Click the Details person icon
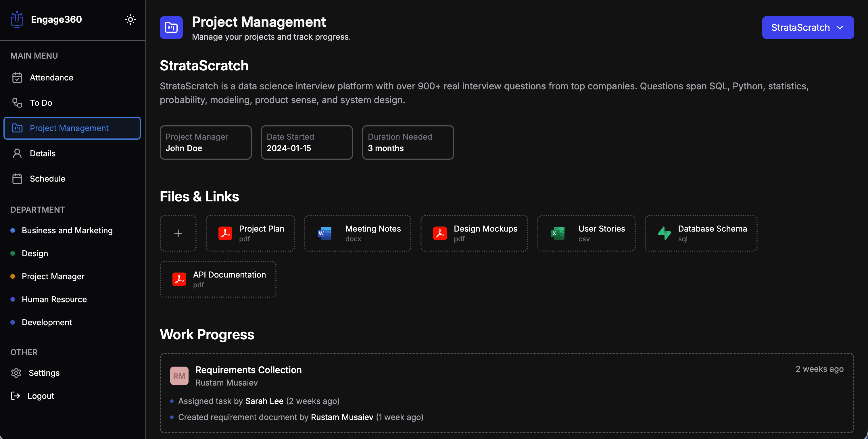The height and width of the screenshot is (439, 868). [17, 153]
